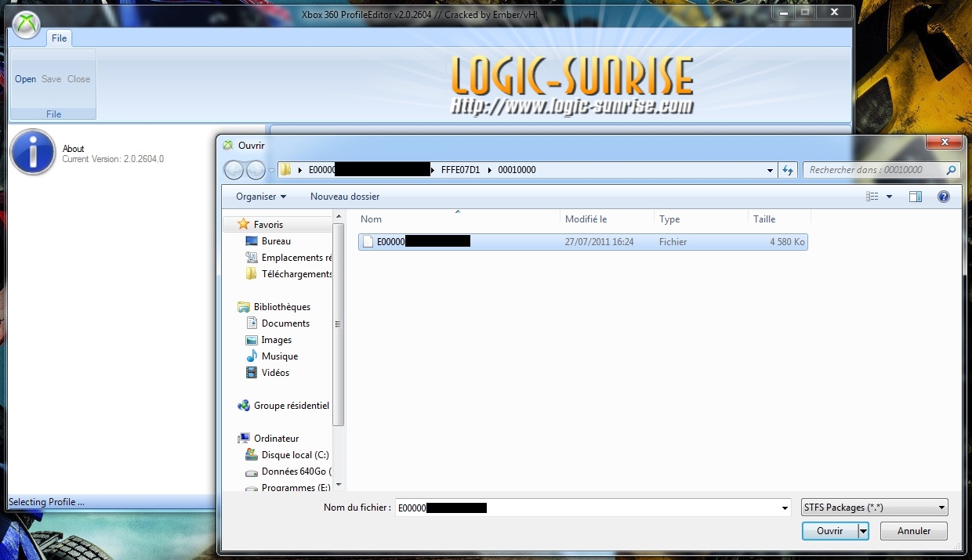Close the Ouvrir dialog with the X
The height and width of the screenshot is (560, 972).
click(x=945, y=142)
